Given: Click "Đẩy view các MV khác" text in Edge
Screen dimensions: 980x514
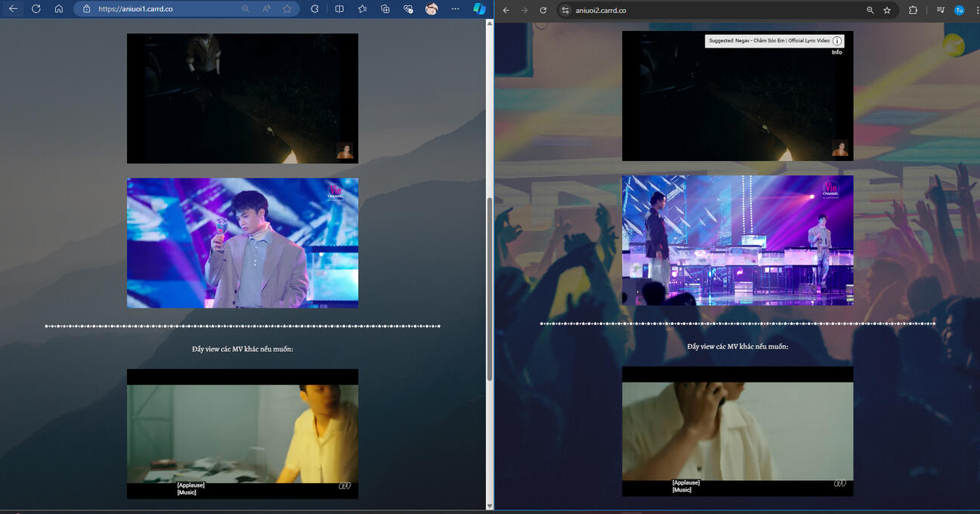Looking at the screenshot, I should [243, 348].
